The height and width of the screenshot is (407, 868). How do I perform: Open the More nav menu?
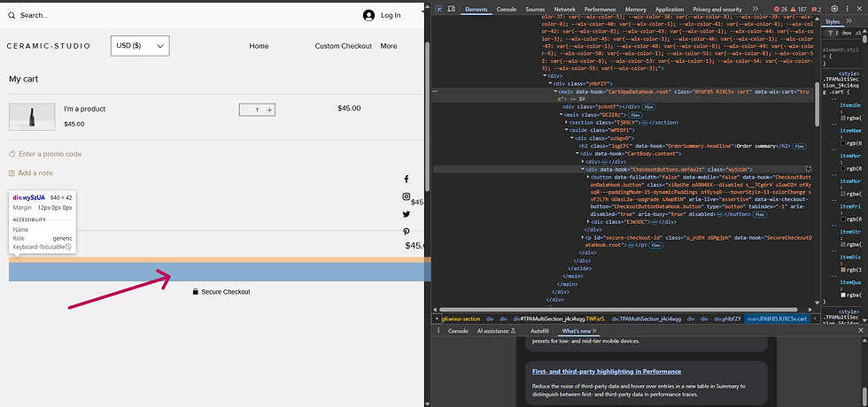pos(389,46)
